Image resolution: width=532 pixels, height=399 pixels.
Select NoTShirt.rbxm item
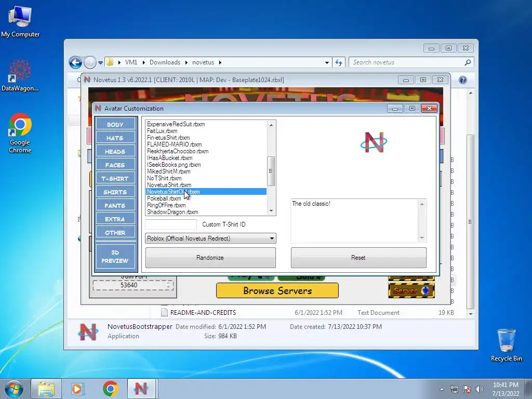point(206,179)
